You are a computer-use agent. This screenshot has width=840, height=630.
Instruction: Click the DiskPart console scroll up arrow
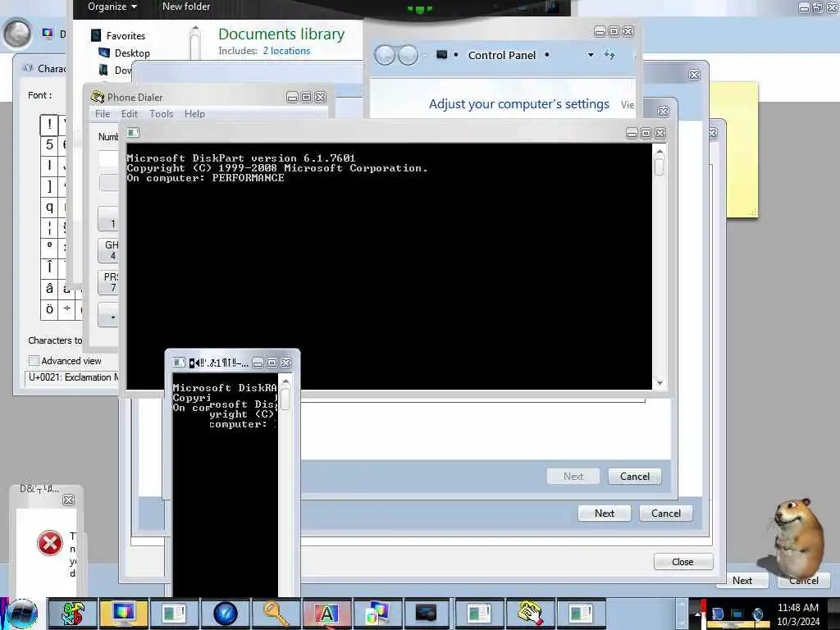[660, 152]
